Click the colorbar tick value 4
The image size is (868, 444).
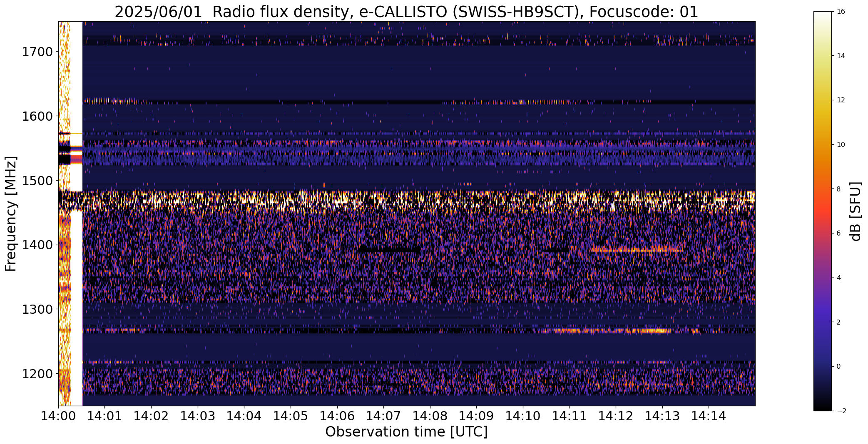pyautogui.click(x=838, y=278)
